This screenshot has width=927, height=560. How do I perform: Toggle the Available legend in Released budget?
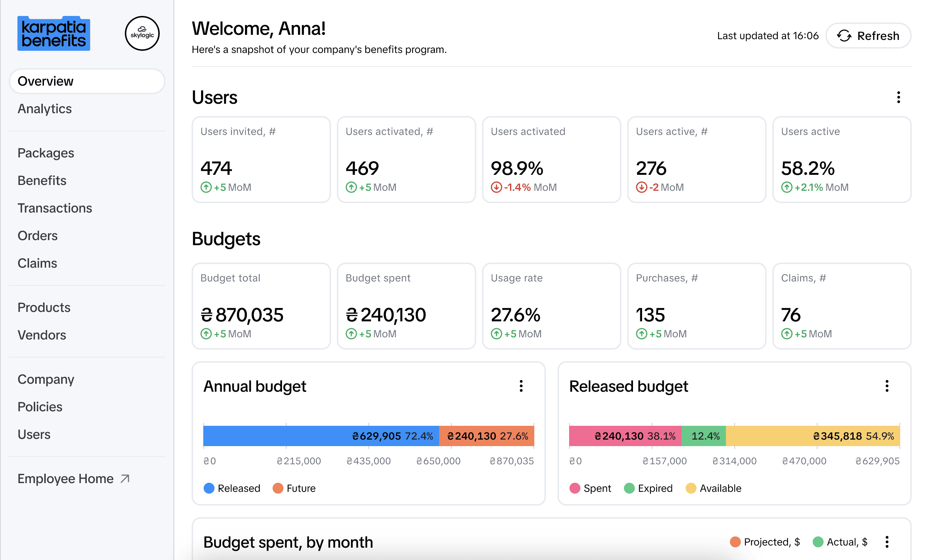pyautogui.click(x=713, y=488)
